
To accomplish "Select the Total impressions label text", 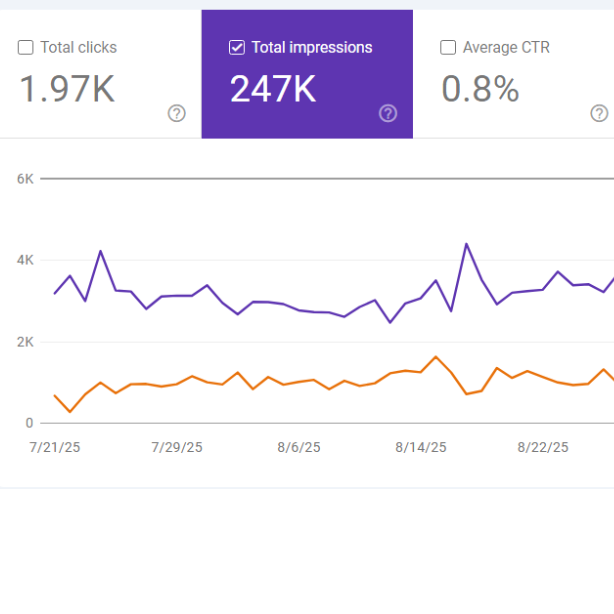I will [x=311, y=47].
